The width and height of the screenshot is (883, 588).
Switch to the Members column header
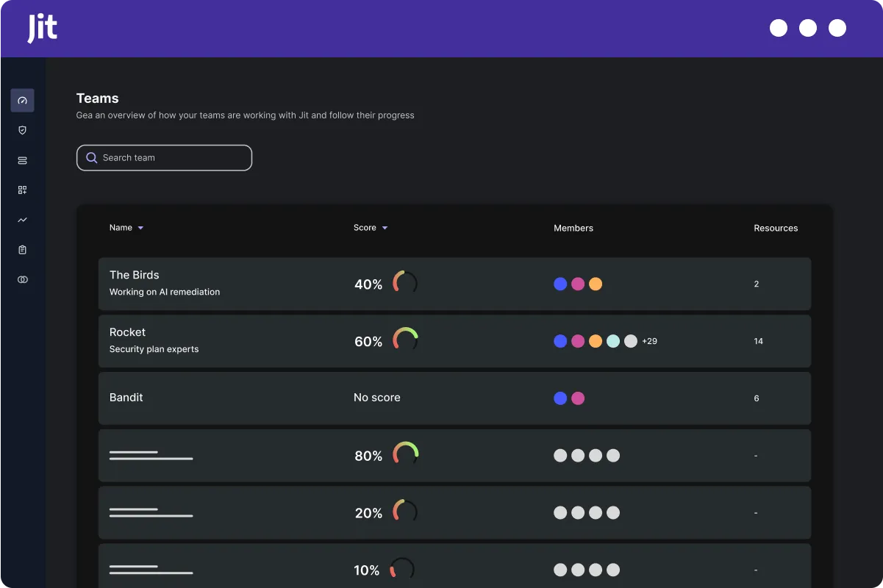coord(573,228)
